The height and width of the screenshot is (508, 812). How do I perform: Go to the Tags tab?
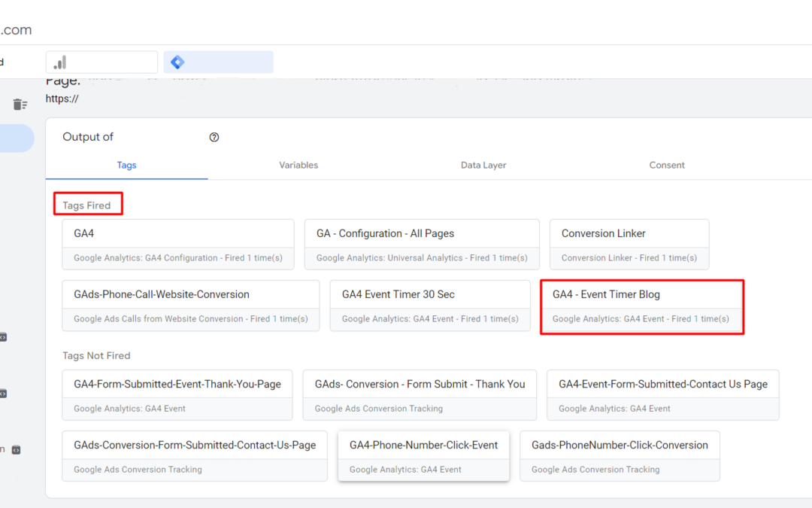tap(126, 165)
